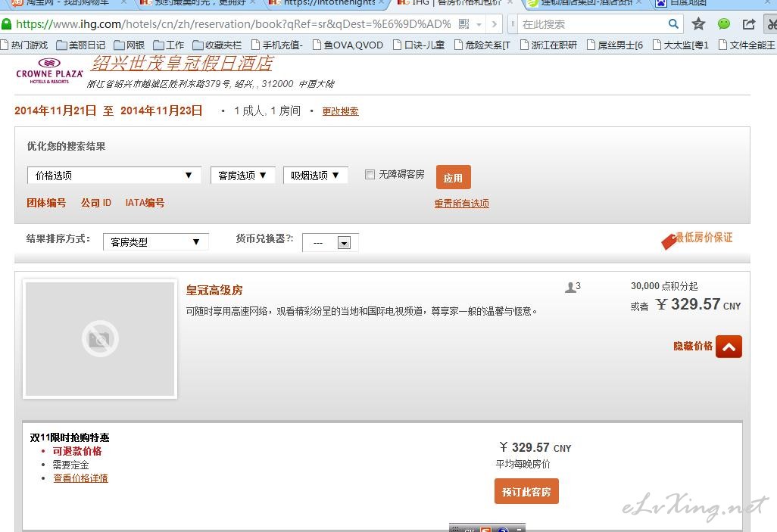Click the 皇冠高级房 room title

click(214, 290)
